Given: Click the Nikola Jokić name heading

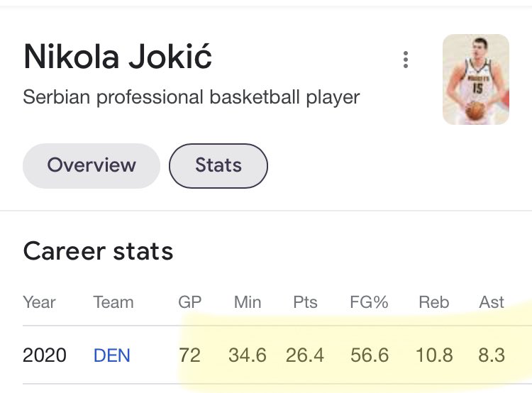Looking at the screenshot, I should pos(118,57).
